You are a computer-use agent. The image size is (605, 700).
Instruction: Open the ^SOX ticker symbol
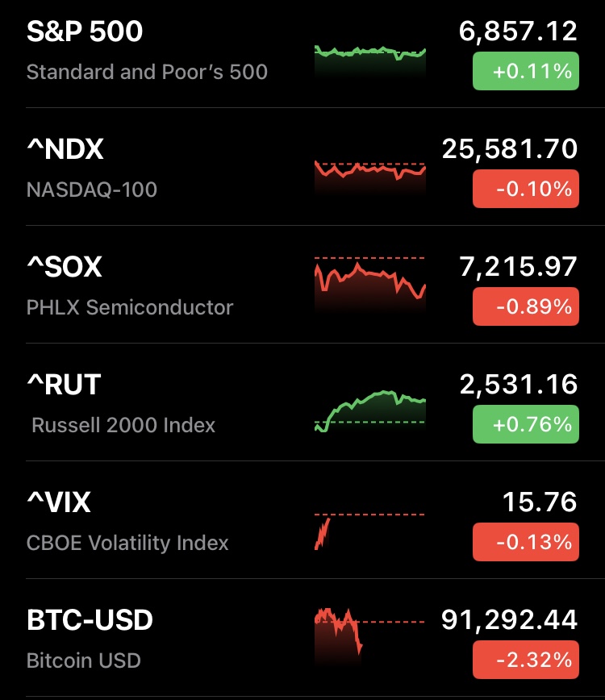click(65, 267)
